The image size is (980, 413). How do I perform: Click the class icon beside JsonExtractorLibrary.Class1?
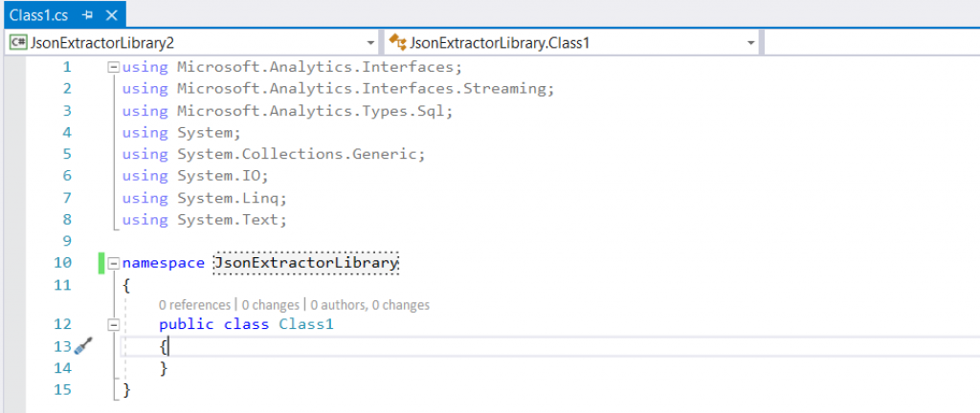(396, 42)
